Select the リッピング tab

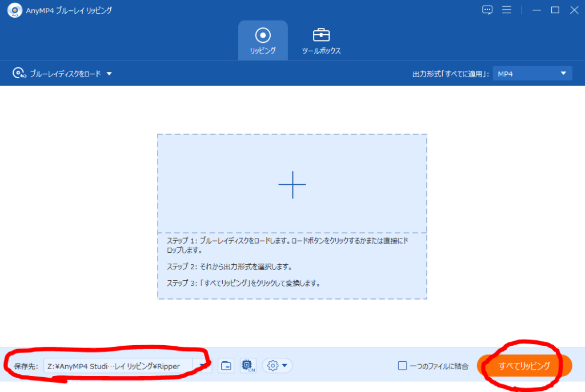coord(263,41)
